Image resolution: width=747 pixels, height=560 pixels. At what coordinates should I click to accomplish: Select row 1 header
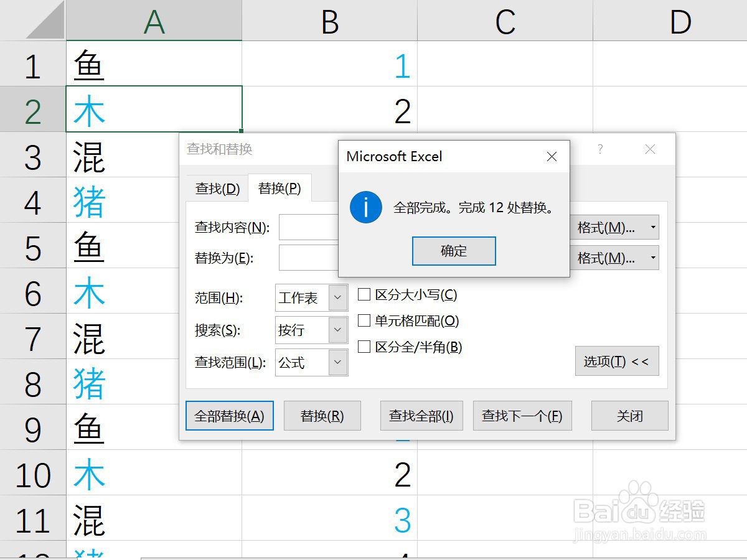32,64
